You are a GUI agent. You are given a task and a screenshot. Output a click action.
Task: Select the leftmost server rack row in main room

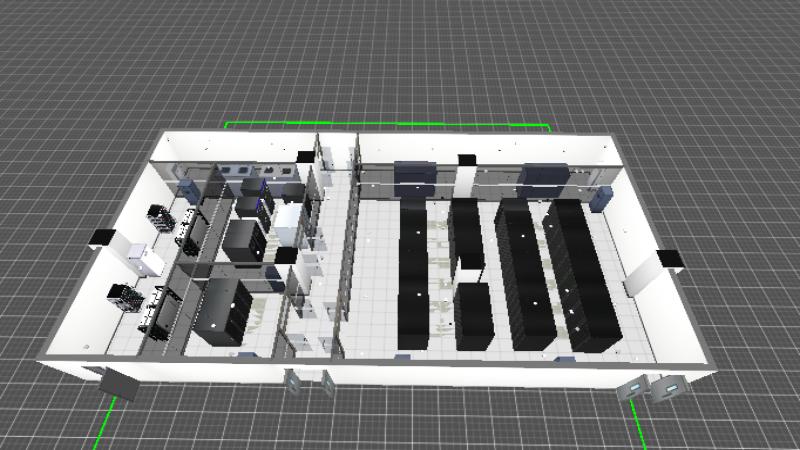click(x=414, y=275)
